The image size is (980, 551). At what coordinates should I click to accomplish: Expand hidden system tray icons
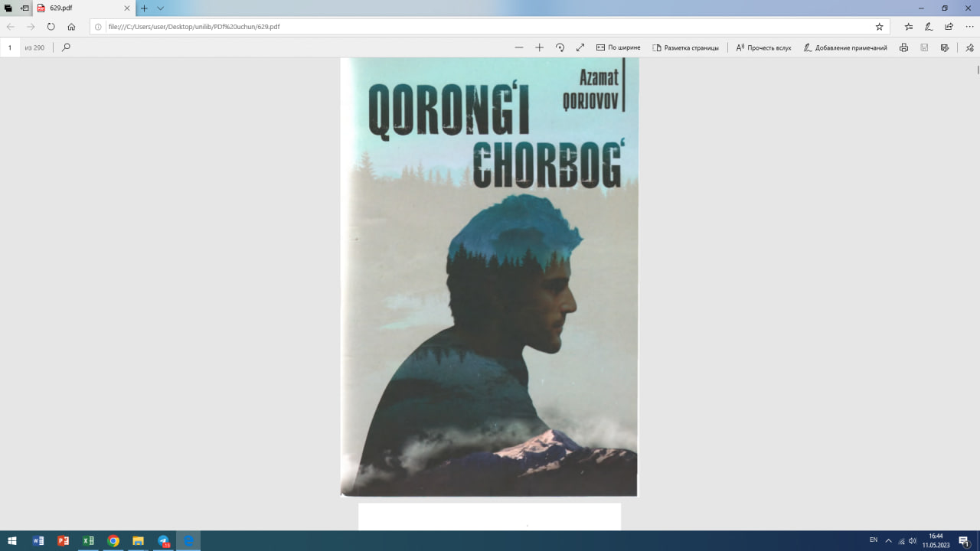889,540
